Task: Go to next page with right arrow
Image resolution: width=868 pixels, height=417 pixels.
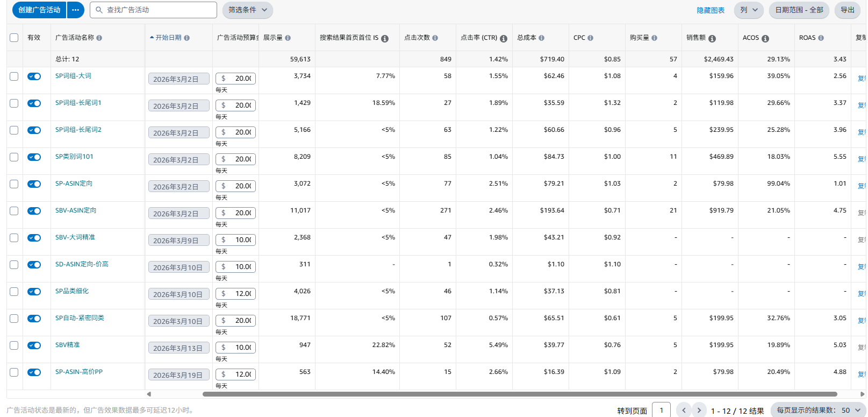Action: click(699, 410)
